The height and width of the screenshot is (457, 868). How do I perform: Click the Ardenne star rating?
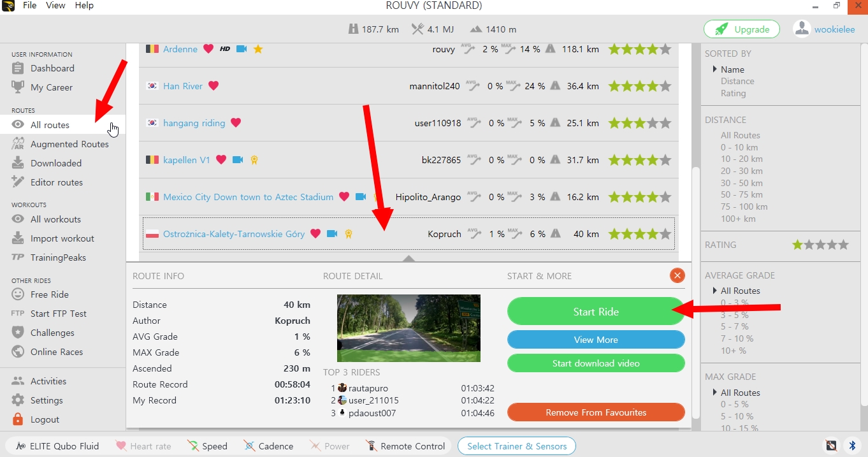[x=639, y=49]
